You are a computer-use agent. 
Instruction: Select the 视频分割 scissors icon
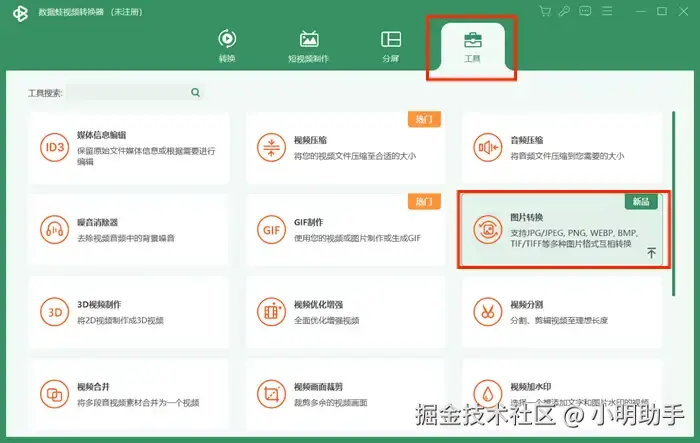[x=488, y=312]
